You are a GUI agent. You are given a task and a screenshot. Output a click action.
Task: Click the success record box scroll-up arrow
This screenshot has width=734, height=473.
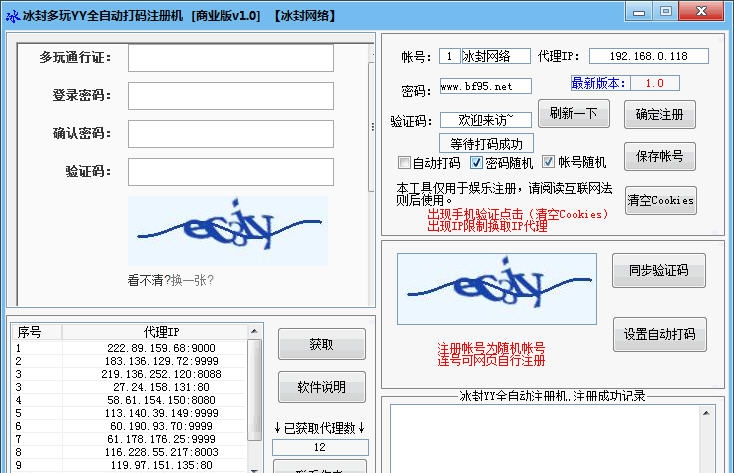[706, 413]
